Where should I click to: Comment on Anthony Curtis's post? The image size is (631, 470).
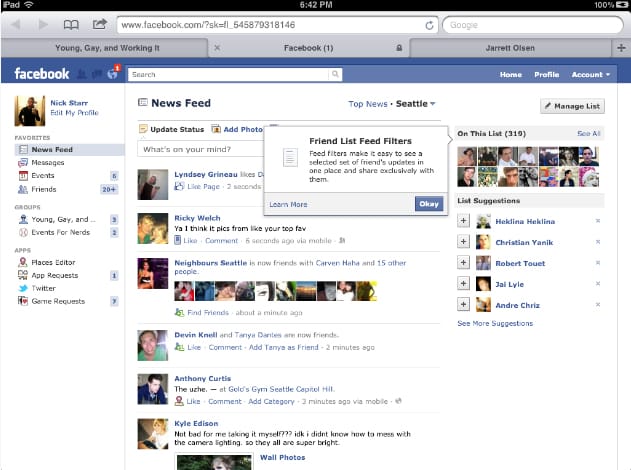225,401
